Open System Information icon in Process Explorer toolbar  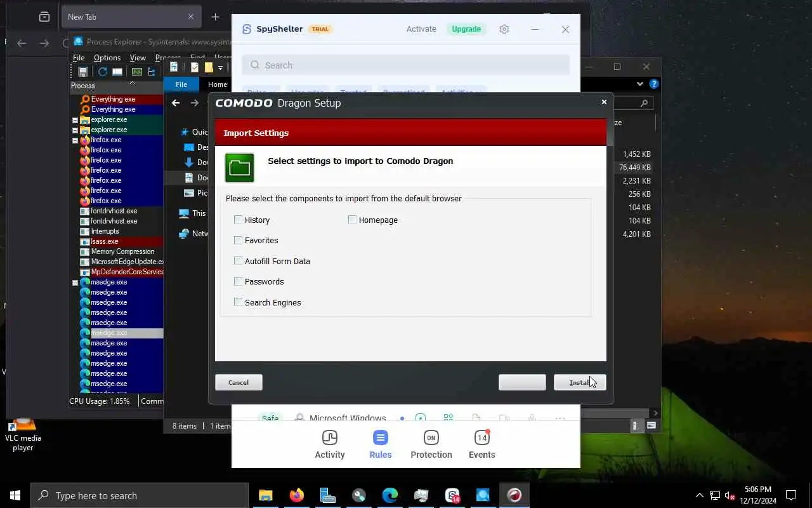(117, 72)
